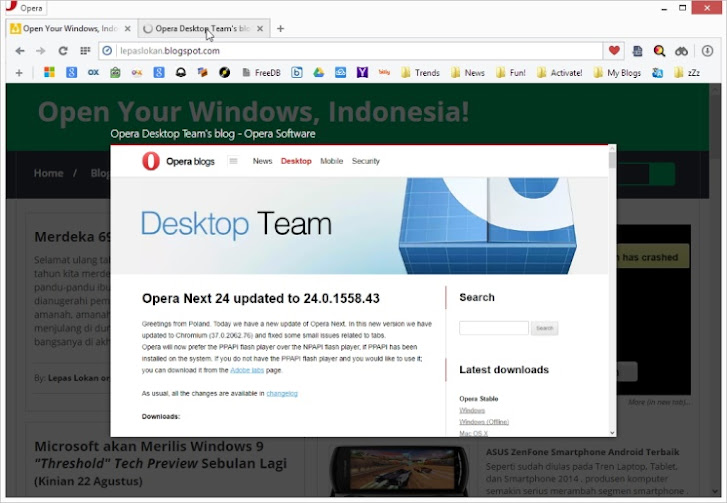Viewport: 727px width, 503px height.
Task: Click the preview scrollbar down arrow
Action: 612,433
